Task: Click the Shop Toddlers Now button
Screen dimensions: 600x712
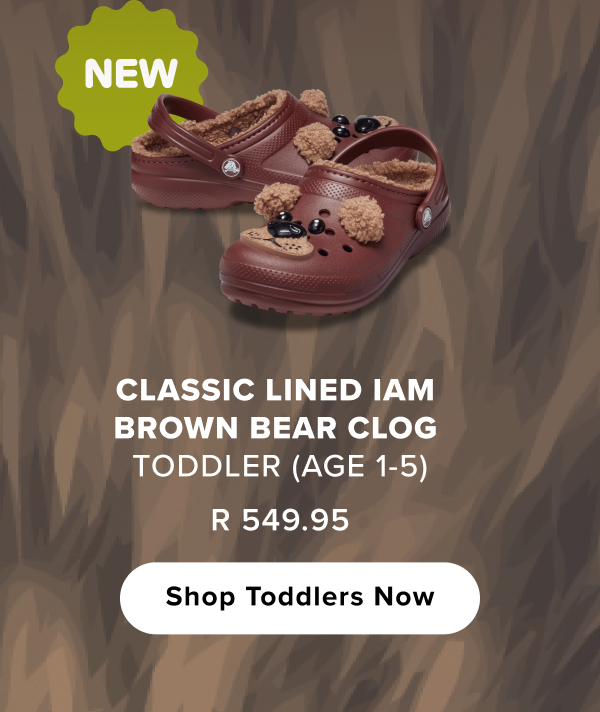Action: (300, 598)
